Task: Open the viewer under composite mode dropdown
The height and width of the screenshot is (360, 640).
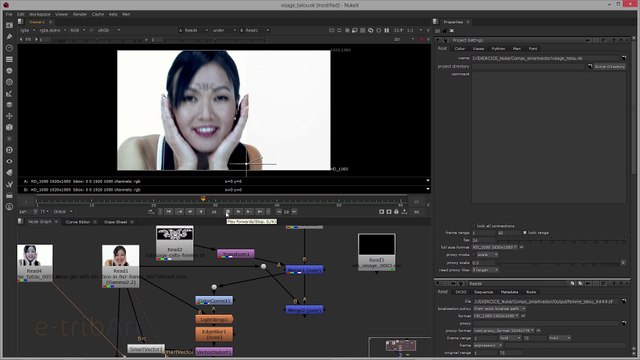Action: point(224,30)
